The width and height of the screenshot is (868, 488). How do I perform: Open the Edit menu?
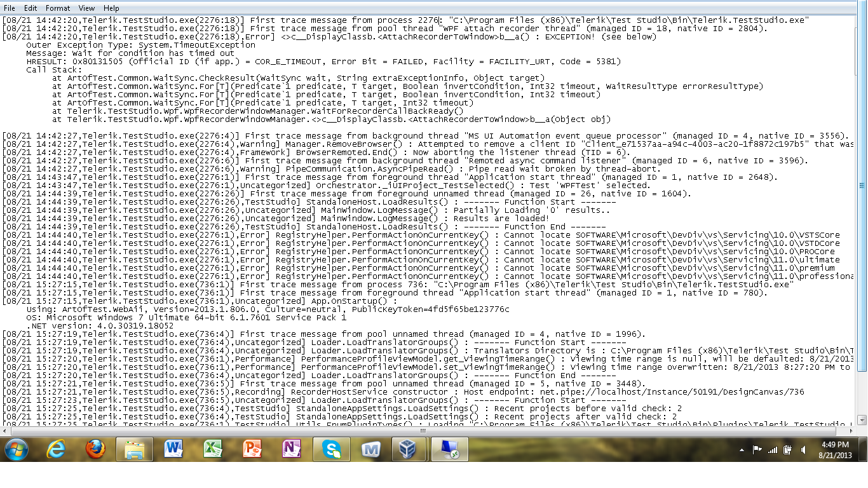[31, 8]
